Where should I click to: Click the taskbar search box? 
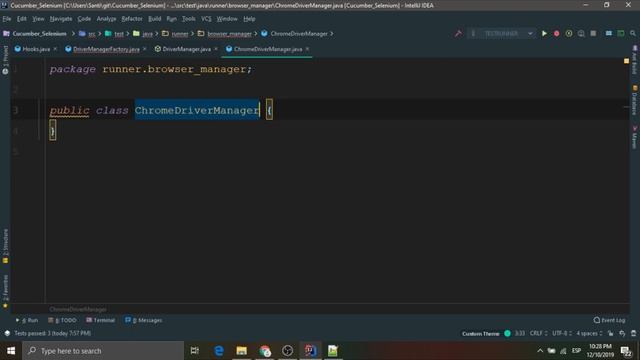(x=103, y=351)
